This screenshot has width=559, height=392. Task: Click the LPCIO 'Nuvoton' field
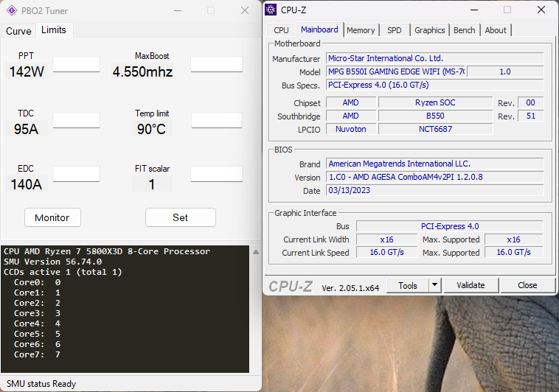[351, 129]
